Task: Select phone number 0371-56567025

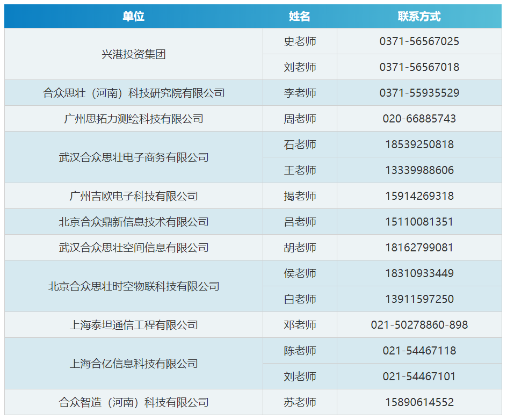Action: coord(419,41)
